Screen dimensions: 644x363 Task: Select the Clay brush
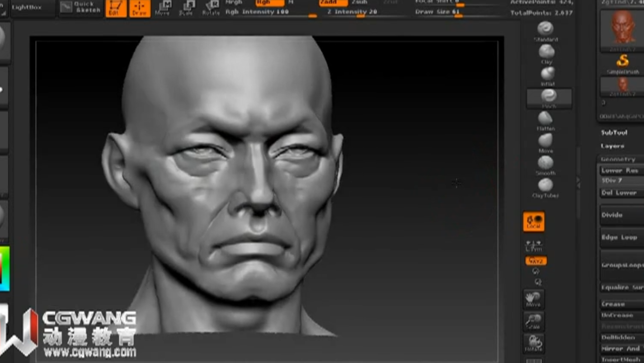(x=546, y=54)
